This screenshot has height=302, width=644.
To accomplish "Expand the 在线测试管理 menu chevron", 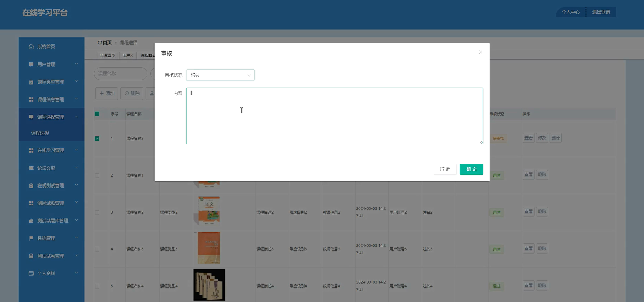I will 77,185.
